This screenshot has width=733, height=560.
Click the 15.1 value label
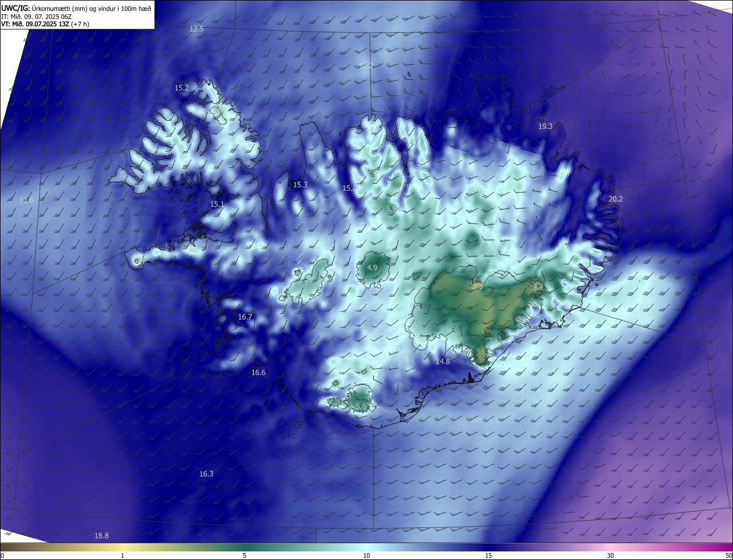click(x=217, y=204)
